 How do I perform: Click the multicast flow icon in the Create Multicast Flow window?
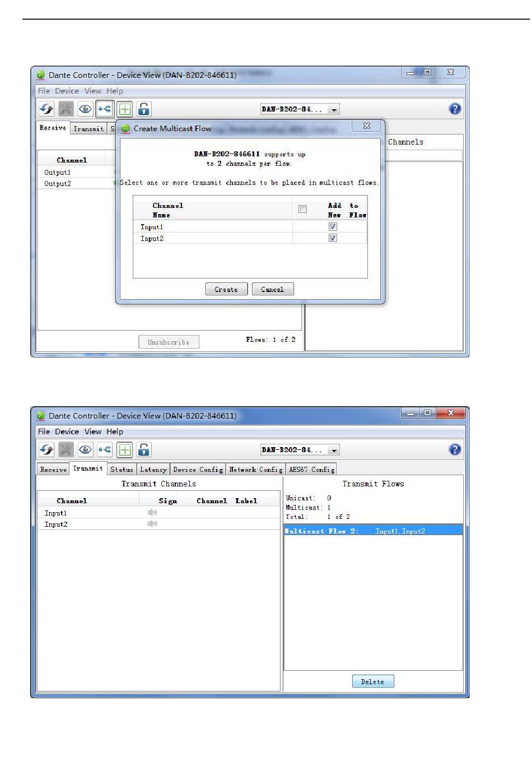[105, 109]
